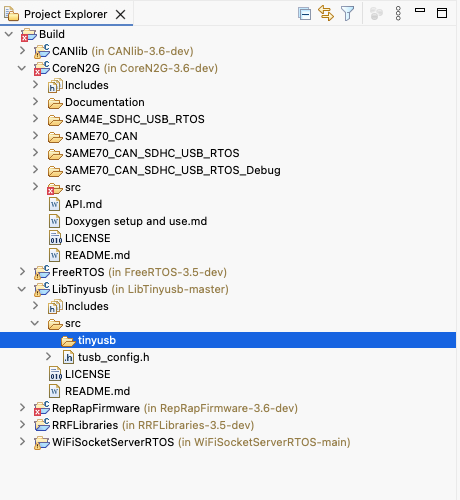460x500 pixels.
Task: Click the FreeRTOS project icon
Action: point(42,272)
